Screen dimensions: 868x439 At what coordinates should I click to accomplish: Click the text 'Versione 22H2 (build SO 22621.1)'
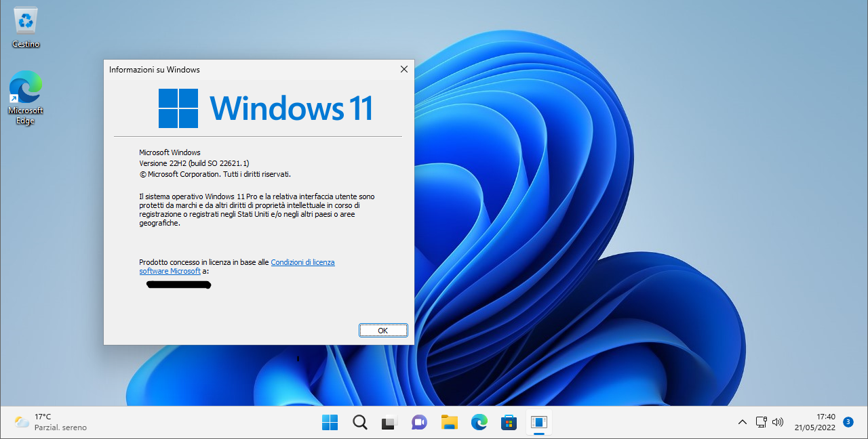click(194, 163)
